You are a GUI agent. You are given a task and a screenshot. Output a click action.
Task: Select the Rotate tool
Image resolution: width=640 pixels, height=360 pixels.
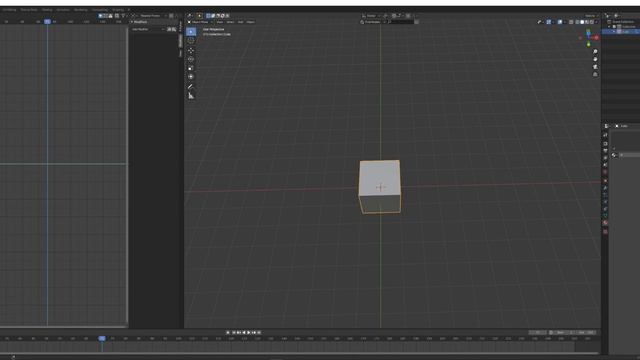191,59
